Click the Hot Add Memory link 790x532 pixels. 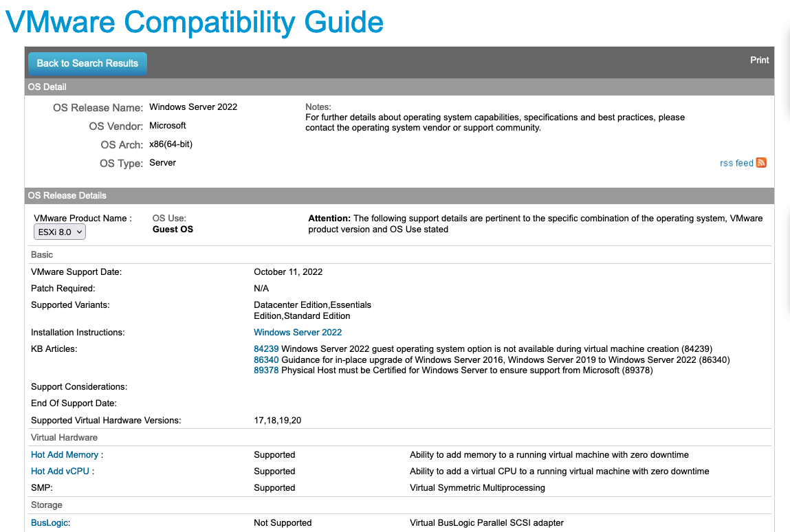pos(63,454)
